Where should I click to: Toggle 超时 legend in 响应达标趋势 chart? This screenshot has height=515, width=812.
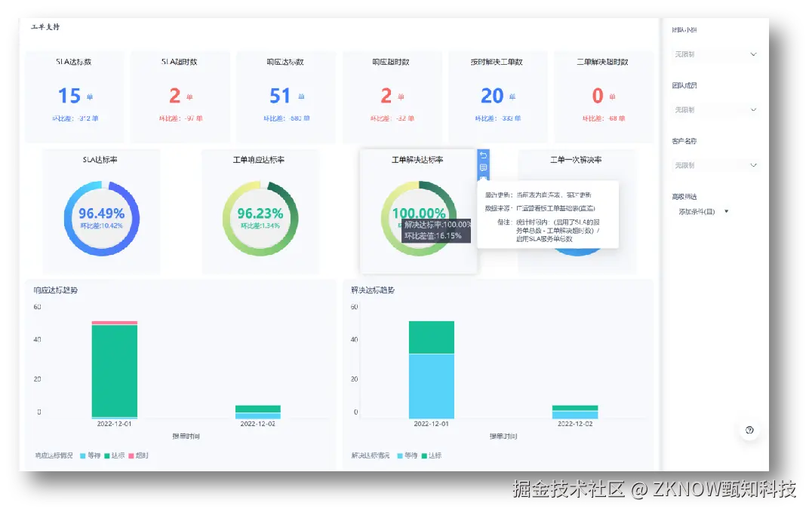tap(139, 455)
